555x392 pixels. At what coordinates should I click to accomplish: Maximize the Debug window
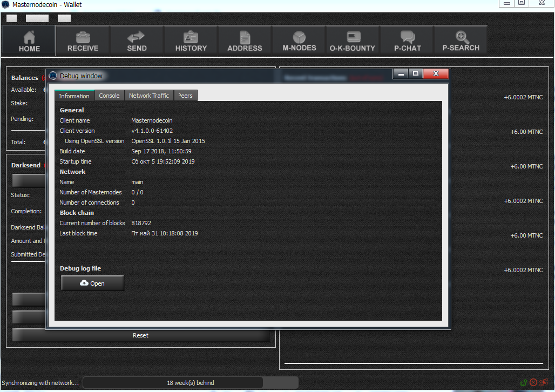[416, 73]
